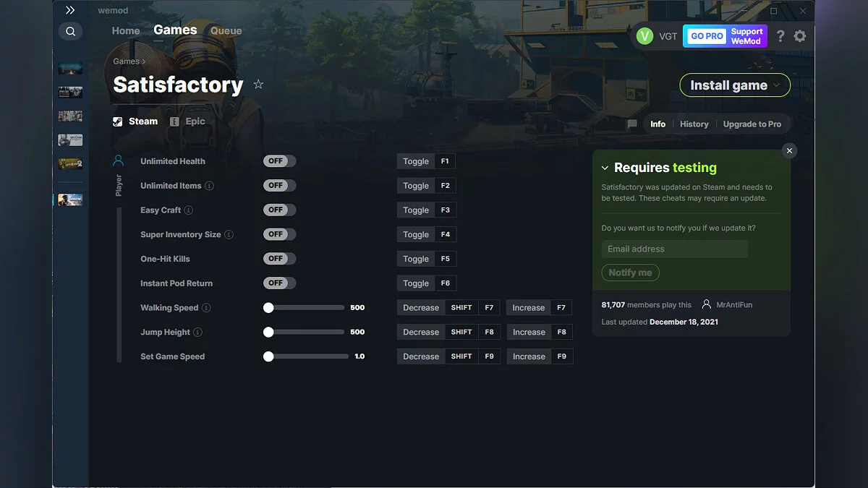Image resolution: width=868 pixels, height=488 pixels.
Task: Open help question mark icon
Action: 780,36
